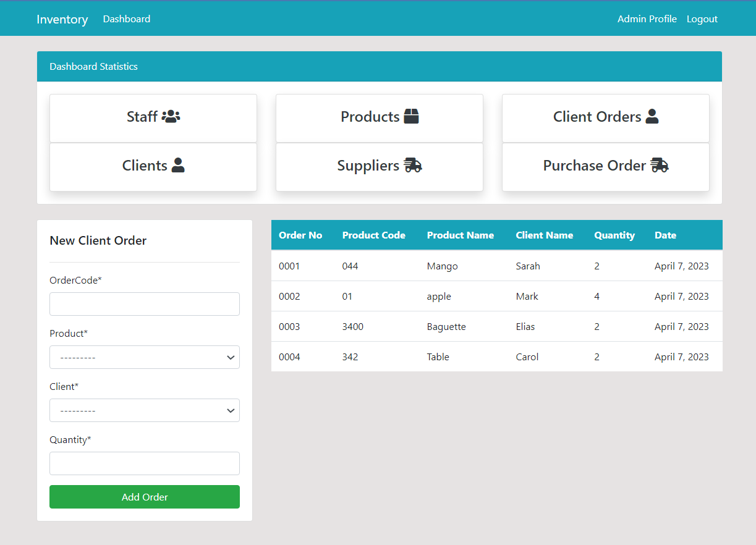756x545 pixels.
Task: Click the Date column header
Action: (665, 235)
